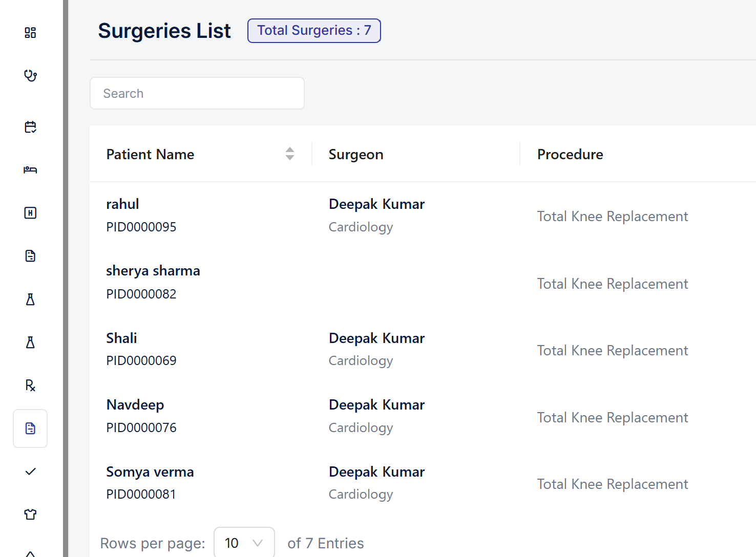The width and height of the screenshot is (756, 557).
Task: Click the Search input field
Action: point(197,93)
